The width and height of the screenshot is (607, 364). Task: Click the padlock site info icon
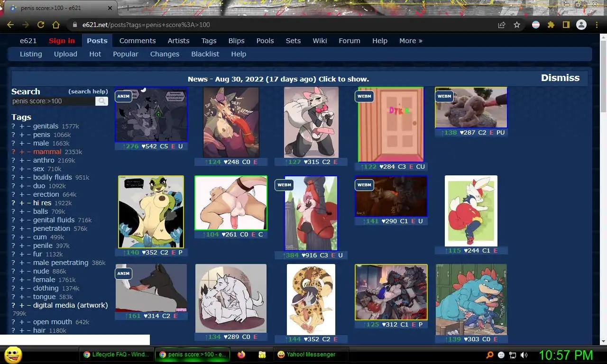click(74, 25)
